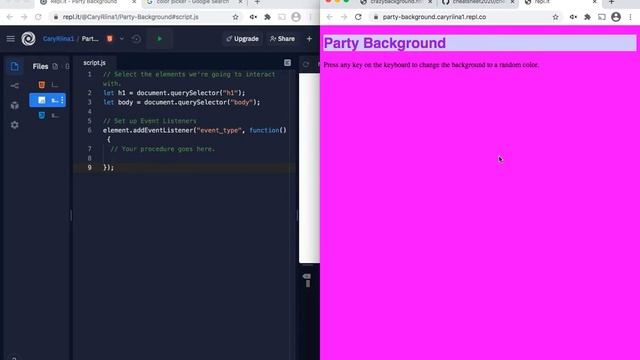Viewport: 640px width, 360px height.
Task: Close the crazybackground tab
Action: coord(430,2)
